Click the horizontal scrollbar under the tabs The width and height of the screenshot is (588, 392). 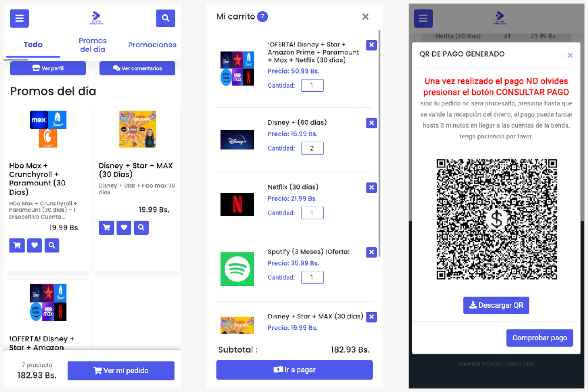pos(16,59)
